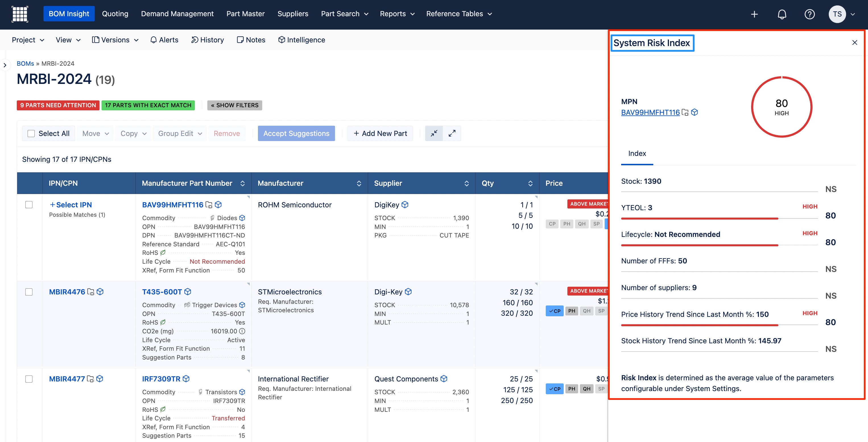This screenshot has height=442, width=868.
Task: Click cube icon next to IRF7309TR
Action: [x=186, y=378]
